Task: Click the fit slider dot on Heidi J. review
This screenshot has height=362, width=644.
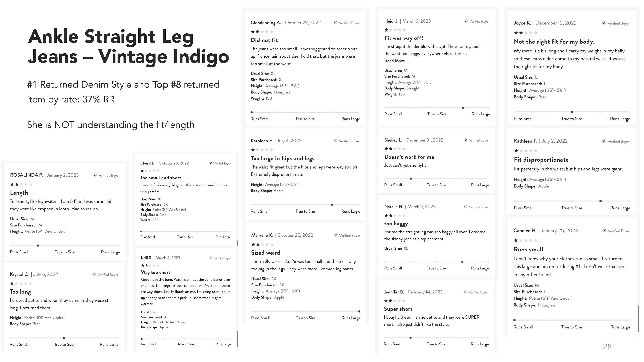Action: tap(463, 108)
